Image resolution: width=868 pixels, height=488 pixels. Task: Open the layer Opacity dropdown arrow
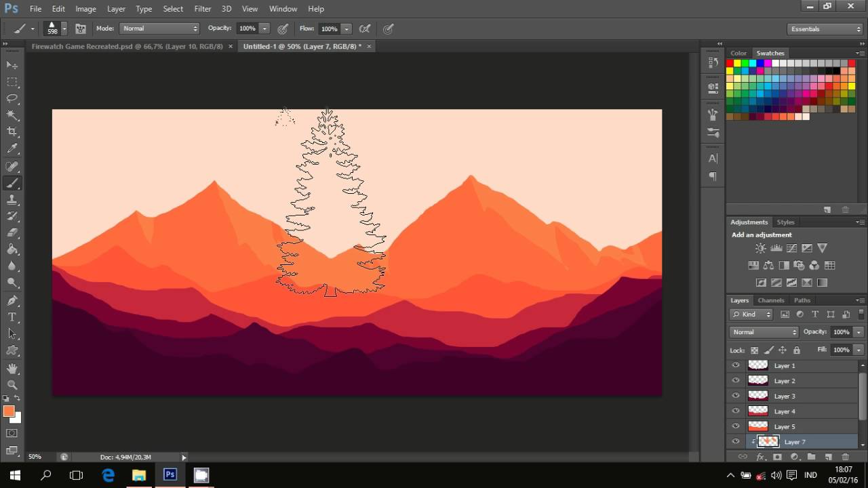pyautogui.click(x=859, y=332)
